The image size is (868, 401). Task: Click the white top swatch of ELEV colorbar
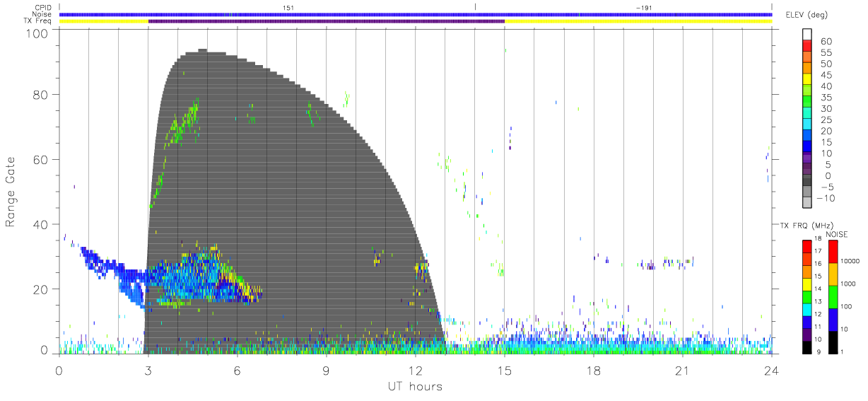click(x=807, y=34)
